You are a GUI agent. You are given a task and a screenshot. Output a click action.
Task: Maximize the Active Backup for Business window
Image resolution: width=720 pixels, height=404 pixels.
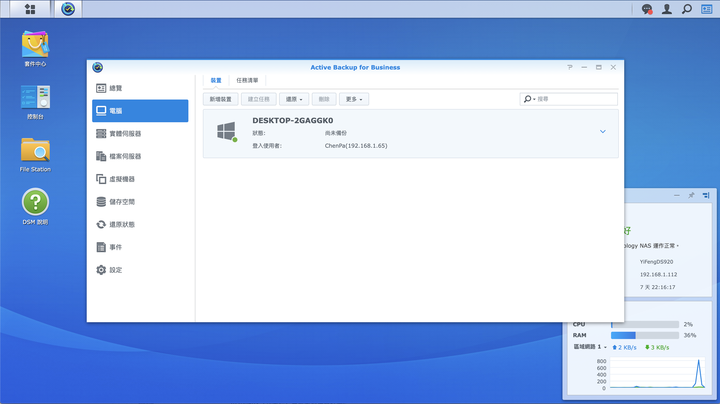598,67
